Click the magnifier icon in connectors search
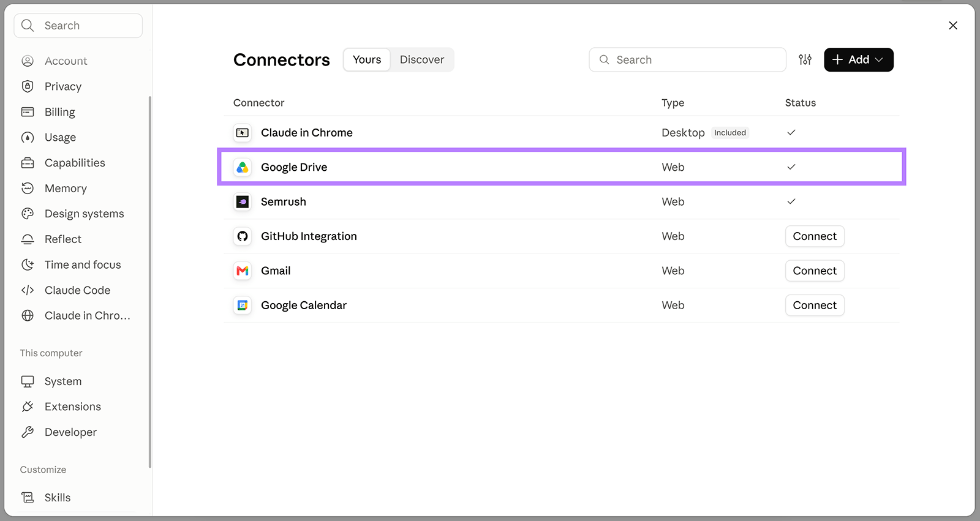 604,59
